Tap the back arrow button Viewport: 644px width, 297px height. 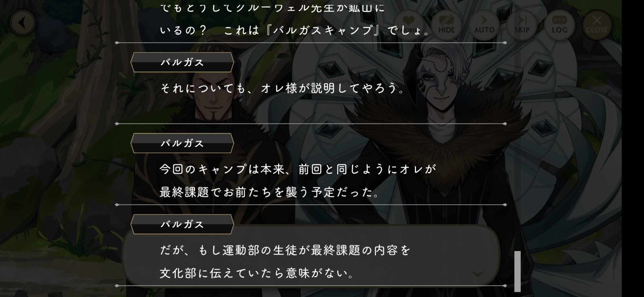(22, 23)
